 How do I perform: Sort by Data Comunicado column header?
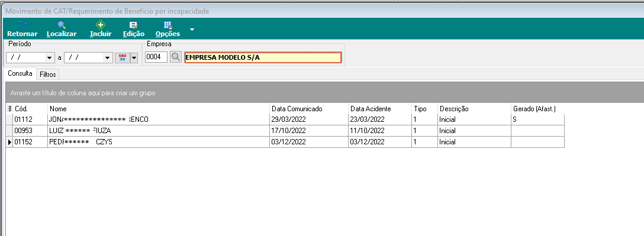309,109
